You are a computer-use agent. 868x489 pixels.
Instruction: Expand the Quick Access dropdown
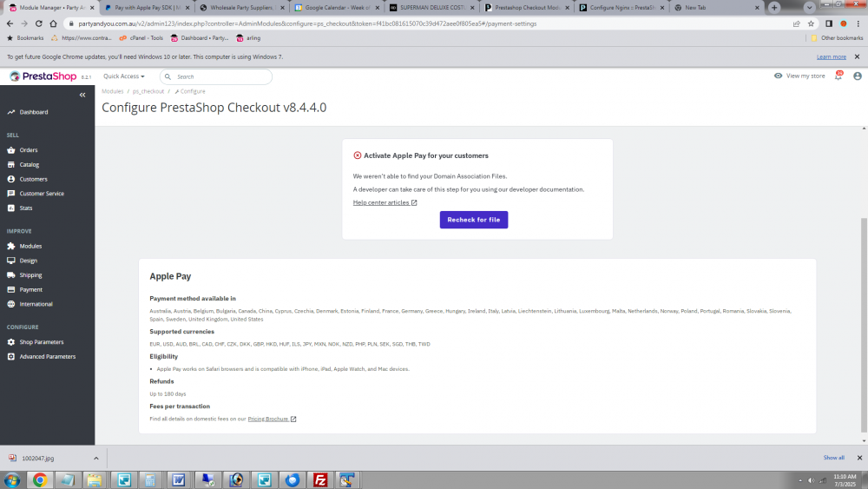tap(124, 76)
